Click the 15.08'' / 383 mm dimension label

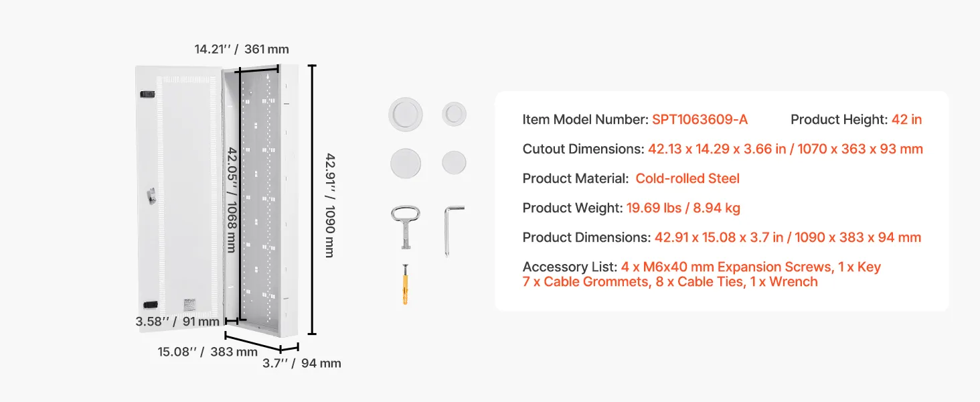(x=208, y=352)
